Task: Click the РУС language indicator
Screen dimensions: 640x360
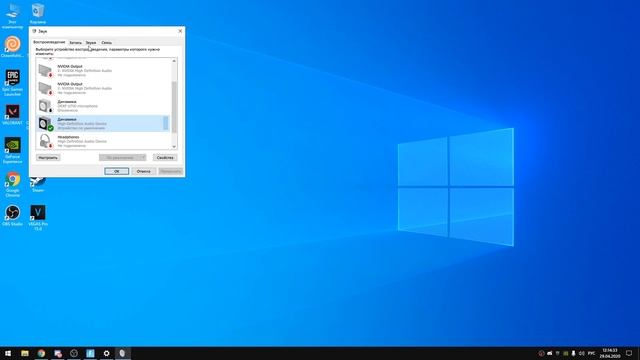Action: pos(591,353)
